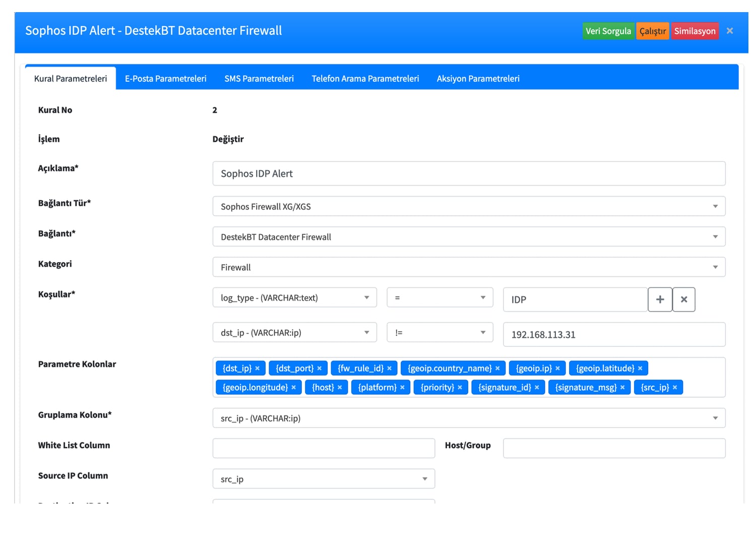The height and width of the screenshot is (538, 756).
Task: Remove the condition with the x icon beside IDP
Action: [x=684, y=300]
